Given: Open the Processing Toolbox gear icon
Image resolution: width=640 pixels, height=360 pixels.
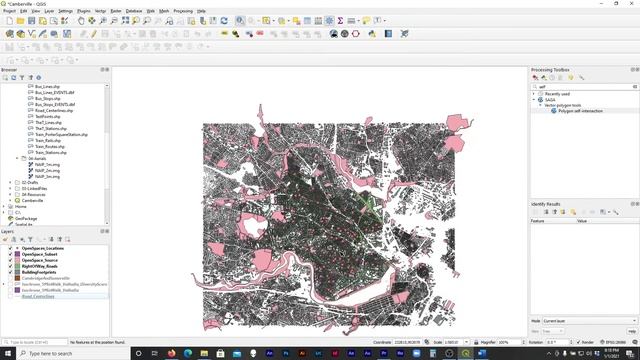Looking at the screenshot, I should (329, 20).
